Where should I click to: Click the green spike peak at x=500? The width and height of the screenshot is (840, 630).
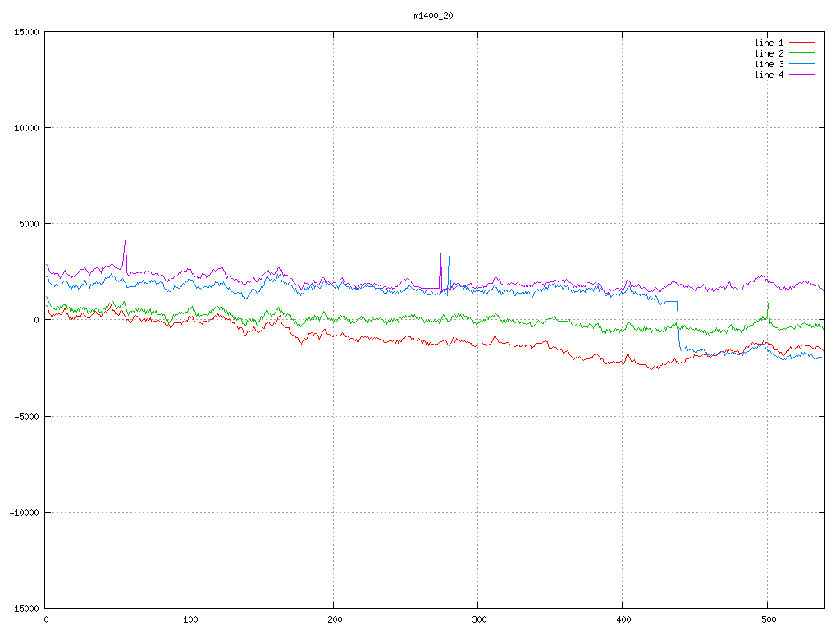(768, 303)
